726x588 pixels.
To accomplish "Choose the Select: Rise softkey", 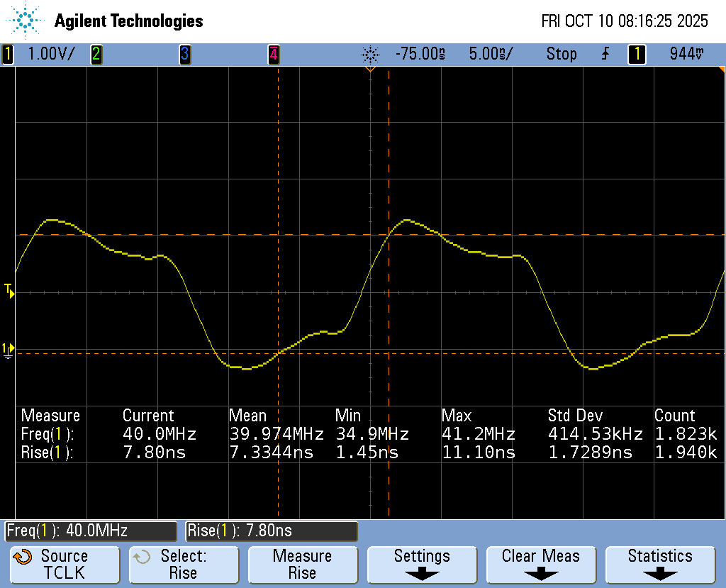I will (x=183, y=565).
